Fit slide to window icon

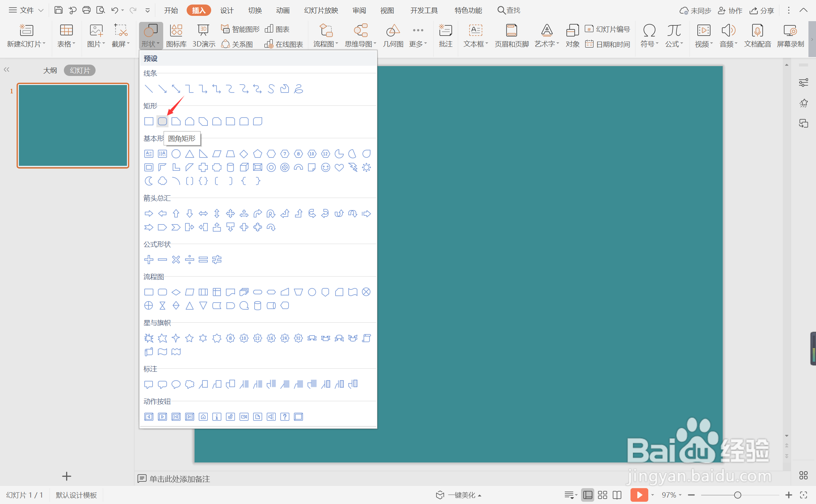[804, 495]
